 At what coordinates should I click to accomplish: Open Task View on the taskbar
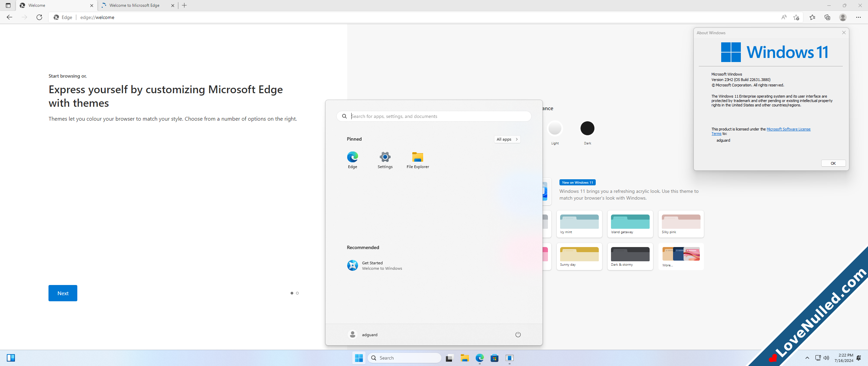click(450, 358)
